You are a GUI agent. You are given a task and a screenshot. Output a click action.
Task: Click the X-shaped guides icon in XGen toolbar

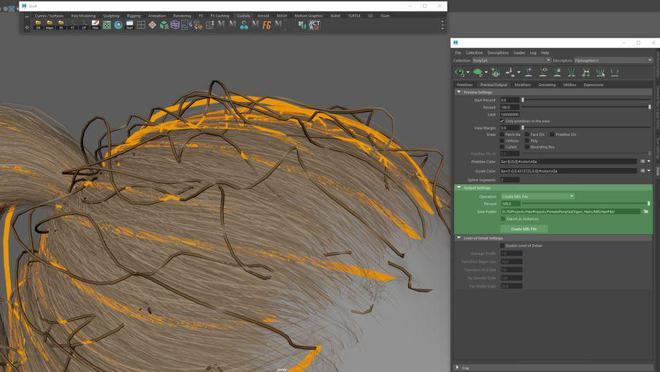coord(585,72)
